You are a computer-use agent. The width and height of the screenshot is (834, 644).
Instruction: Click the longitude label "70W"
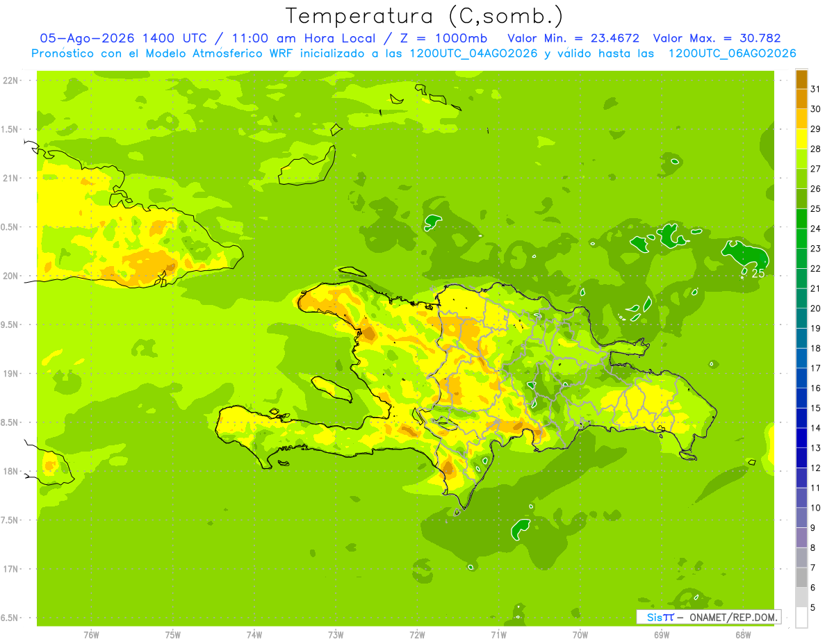pyautogui.click(x=580, y=634)
